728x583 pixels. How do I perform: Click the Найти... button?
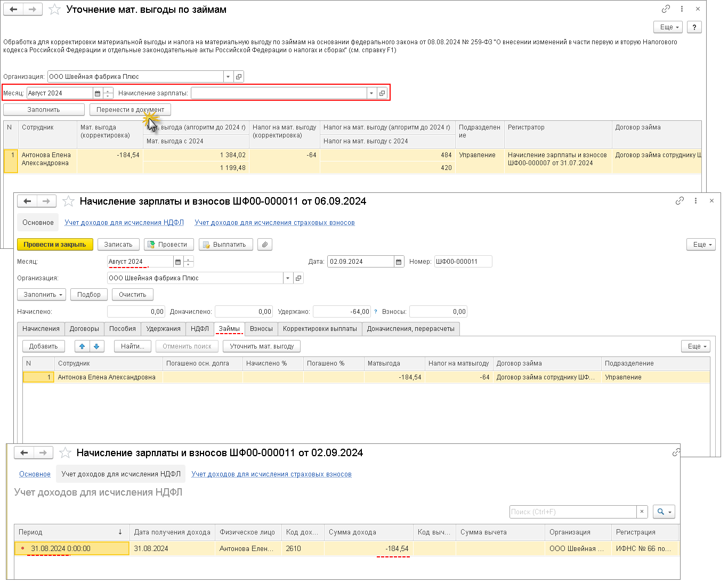click(x=133, y=346)
